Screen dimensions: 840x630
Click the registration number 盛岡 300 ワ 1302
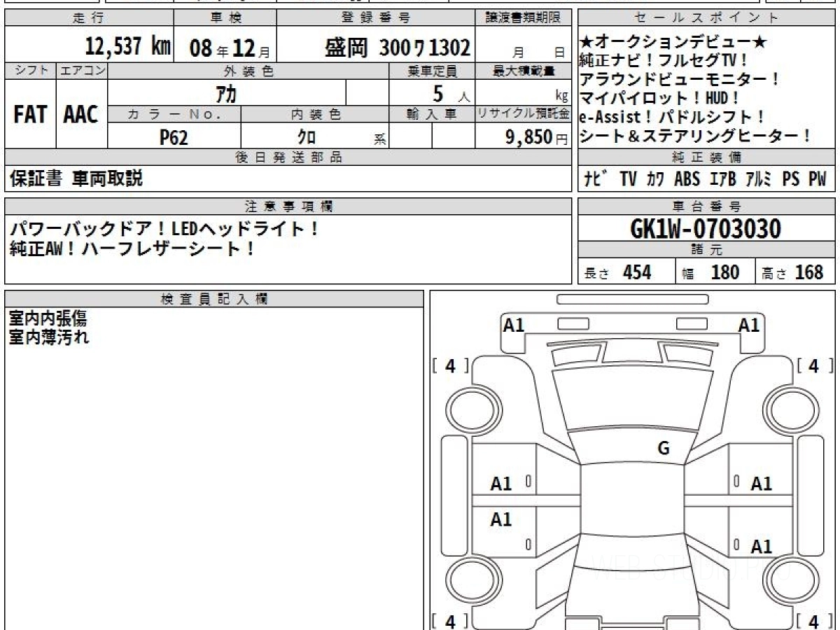(397, 48)
